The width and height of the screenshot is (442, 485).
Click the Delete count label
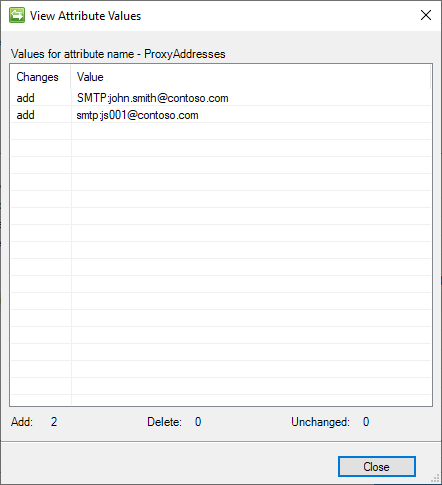click(x=164, y=422)
